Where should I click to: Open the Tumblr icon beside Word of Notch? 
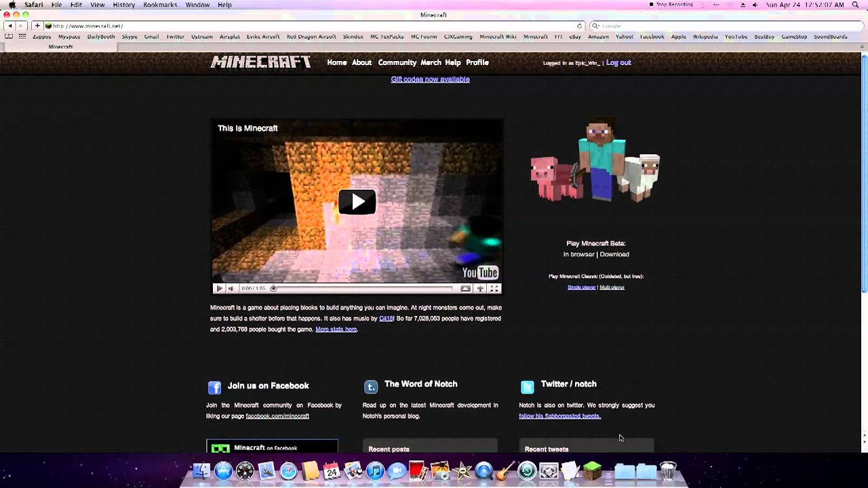370,386
